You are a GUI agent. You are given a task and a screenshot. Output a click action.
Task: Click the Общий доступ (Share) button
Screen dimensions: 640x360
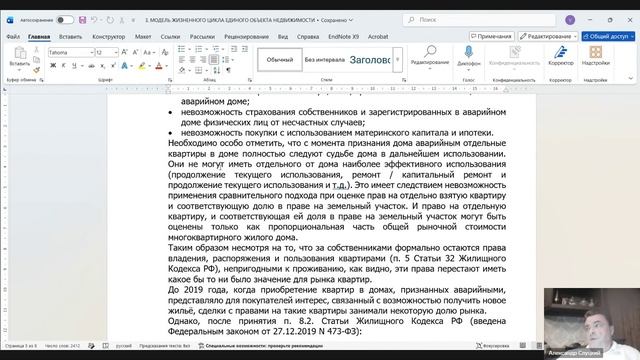608,36
